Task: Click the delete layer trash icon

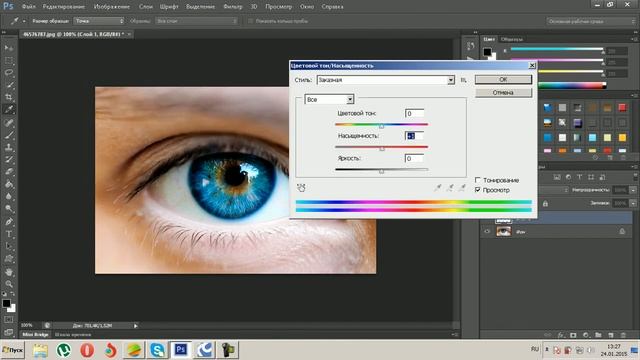Action: coord(623,335)
